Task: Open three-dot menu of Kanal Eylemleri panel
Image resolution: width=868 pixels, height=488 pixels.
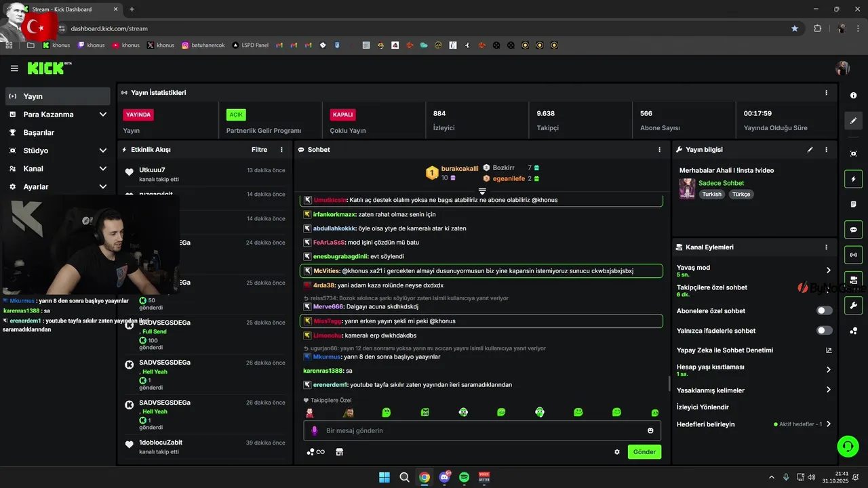Action: pyautogui.click(x=826, y=247)
